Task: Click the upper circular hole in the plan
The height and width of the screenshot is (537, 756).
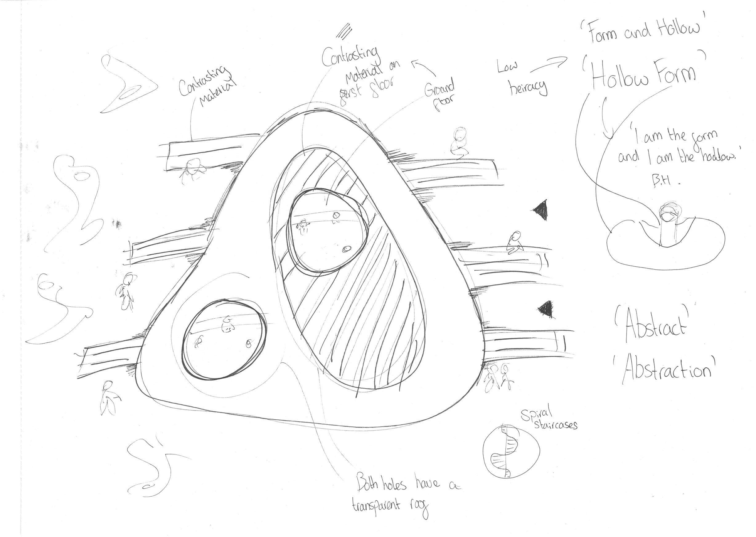Action: (x=328, y=231)
